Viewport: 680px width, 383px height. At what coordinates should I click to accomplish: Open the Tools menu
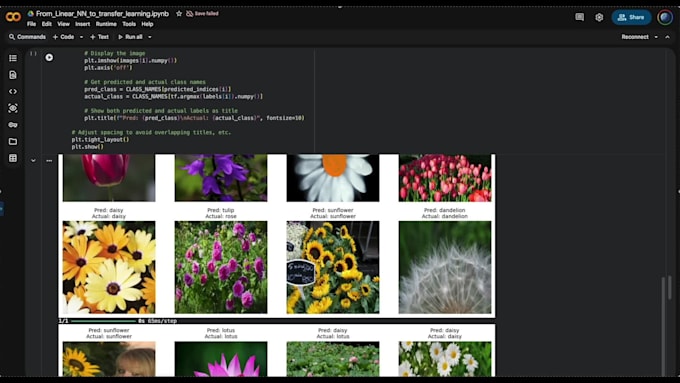coord(129,24)
